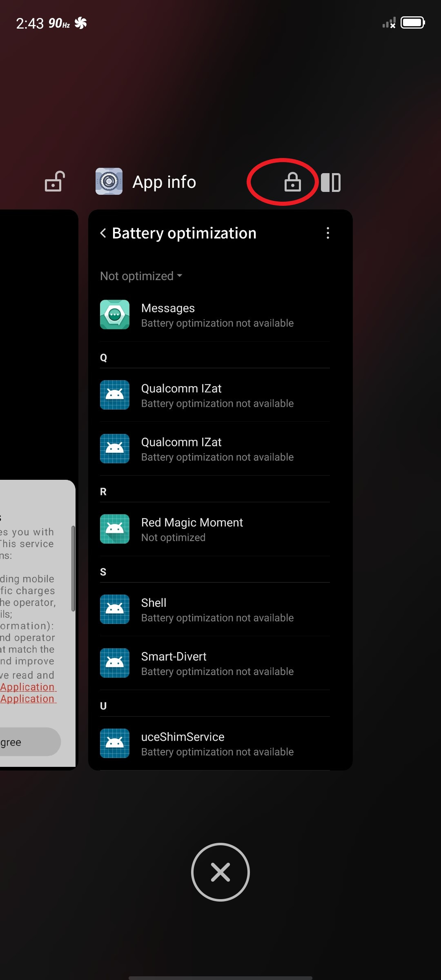Select the Messages list entry name

(168, 308)
